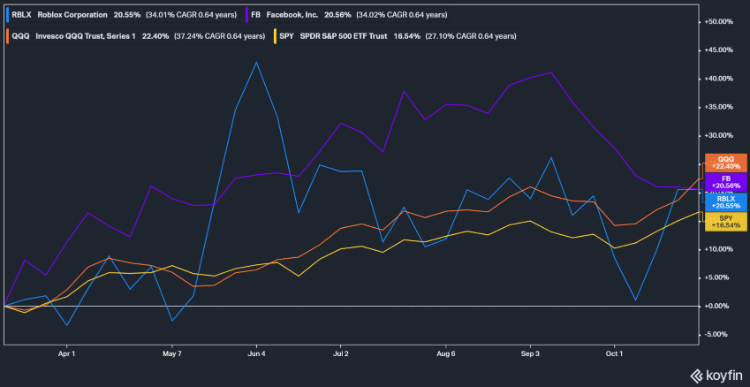Click the blue RBLX +20.55% price tag

coord(726,202)
